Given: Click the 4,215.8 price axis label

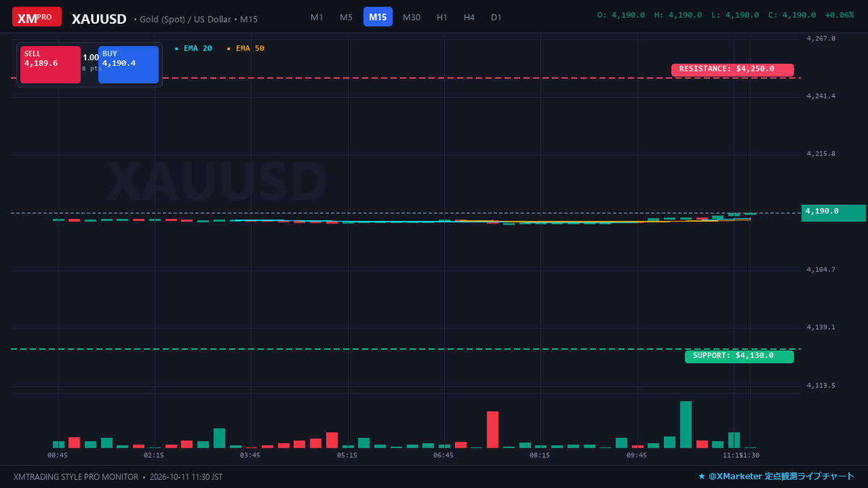Looking at the screenshot, I should 821,154.
